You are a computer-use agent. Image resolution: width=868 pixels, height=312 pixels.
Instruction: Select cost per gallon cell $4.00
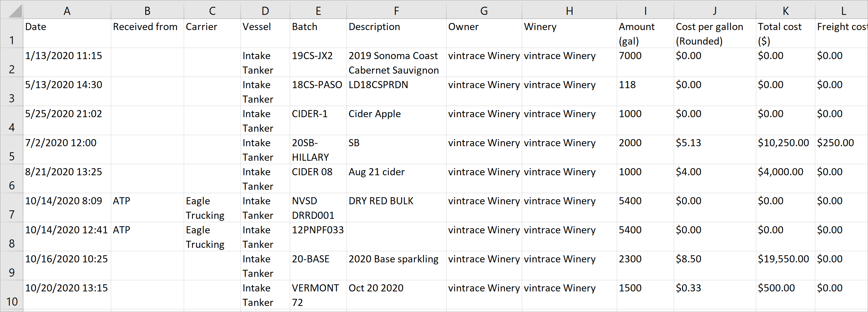(x=715, y=179)
